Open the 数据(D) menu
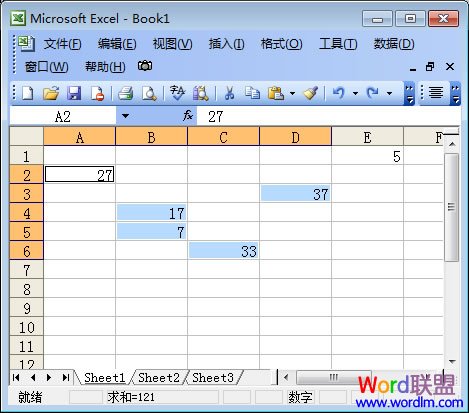The width and height of the screenshot is (469, 413). 394,44
